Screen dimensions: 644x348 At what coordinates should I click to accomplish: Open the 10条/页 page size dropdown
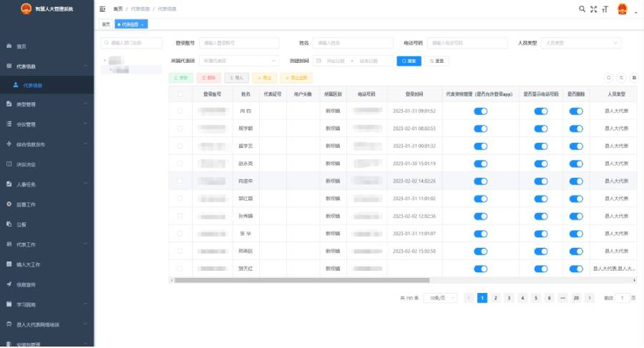pyautogui.click(x=440, y=298)
